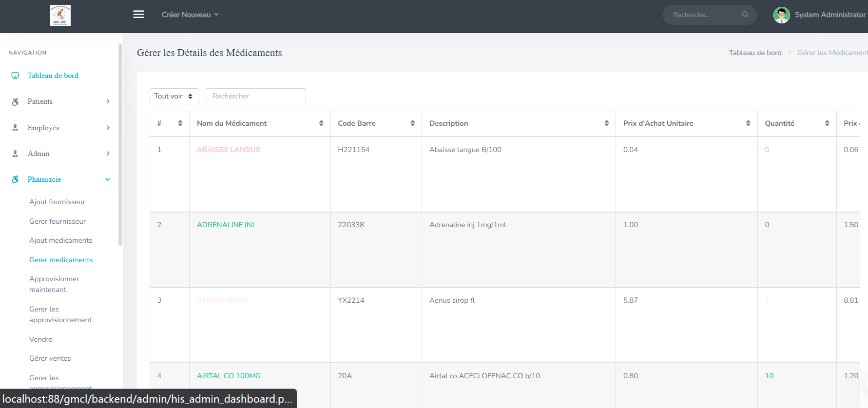Screen dimensions: 868x408
Task: Click the Tableau de bord monitor icon
Action: click(15, 76)
